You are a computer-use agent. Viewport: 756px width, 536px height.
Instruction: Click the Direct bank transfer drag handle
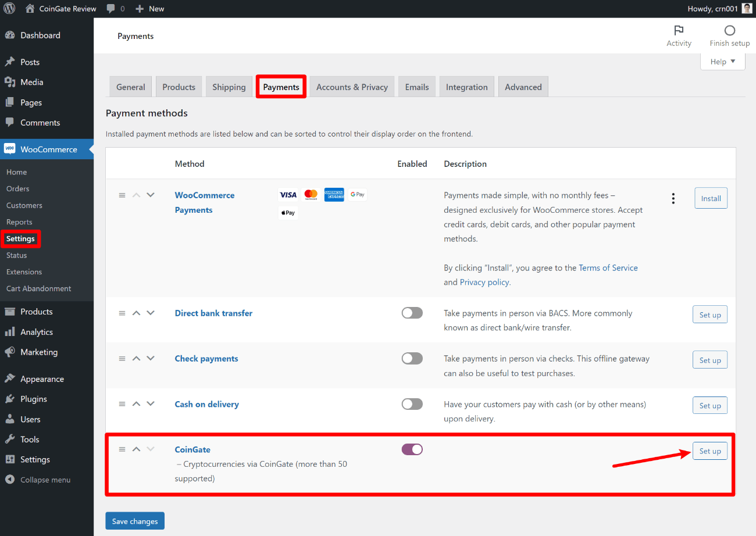coord(122,313)
